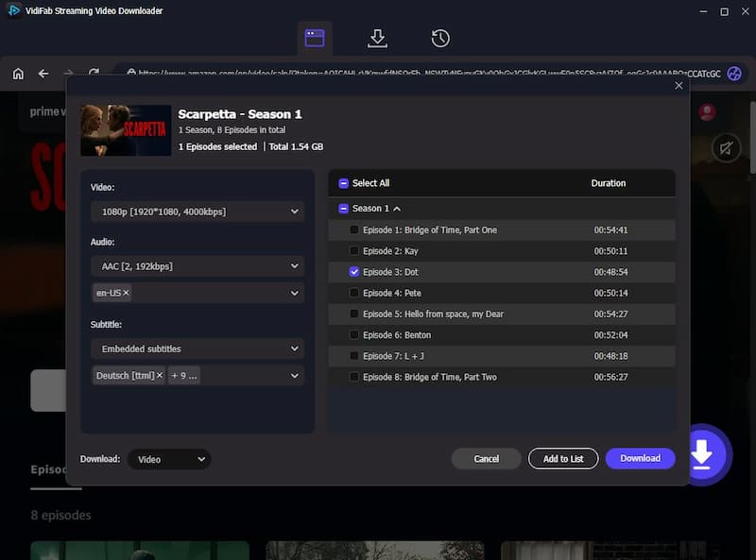
Task: Click the Add to List button
Action: 562,458
